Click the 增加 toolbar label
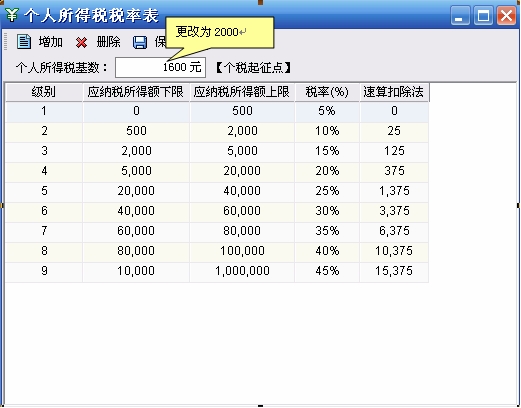This screenshot has width=521, height=408. pos(51,42)
